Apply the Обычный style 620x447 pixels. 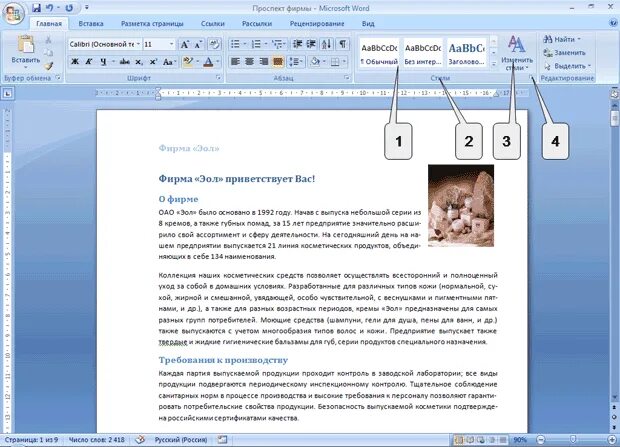point(379,53)
